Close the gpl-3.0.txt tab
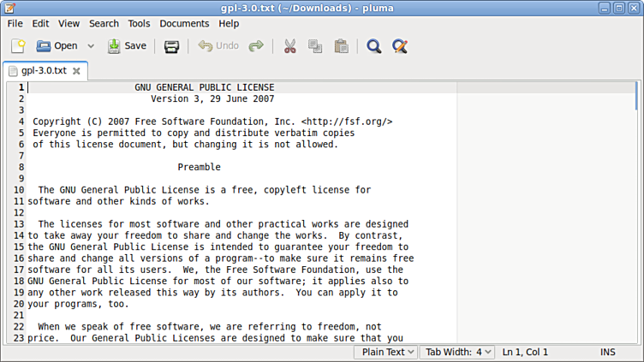This screenshot has height=362, width=644. pyautogui.click(x=76, y=71)
